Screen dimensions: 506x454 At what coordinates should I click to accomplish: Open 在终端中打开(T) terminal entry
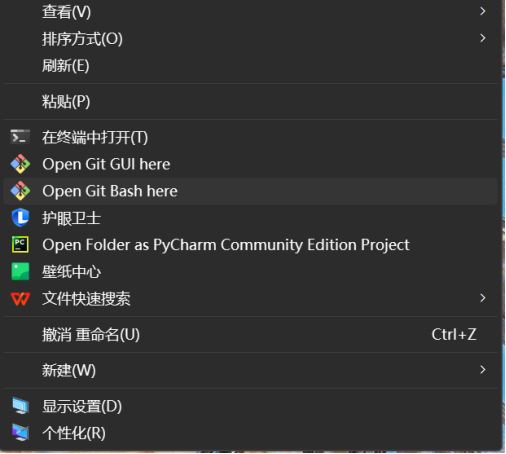pos(251,137)
